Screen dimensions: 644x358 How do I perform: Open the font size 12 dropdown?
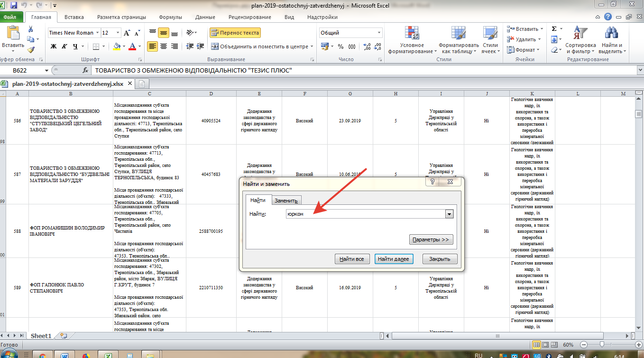point(118,33)
